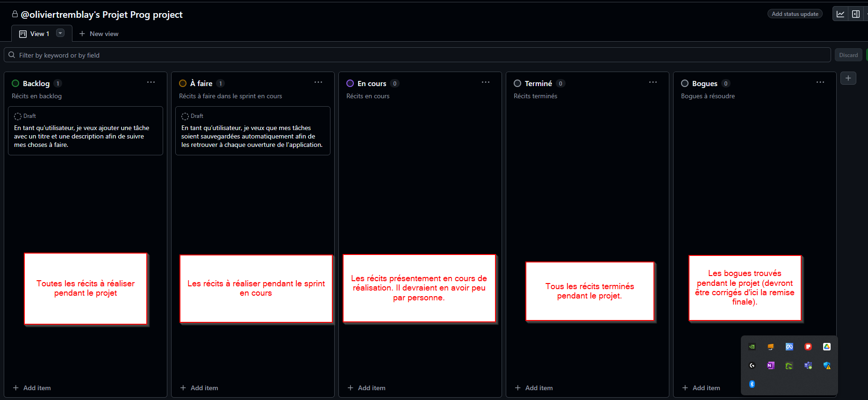Add item to the Bogues column
This screenshot has height=400, width=868.
tap(701, 388)
